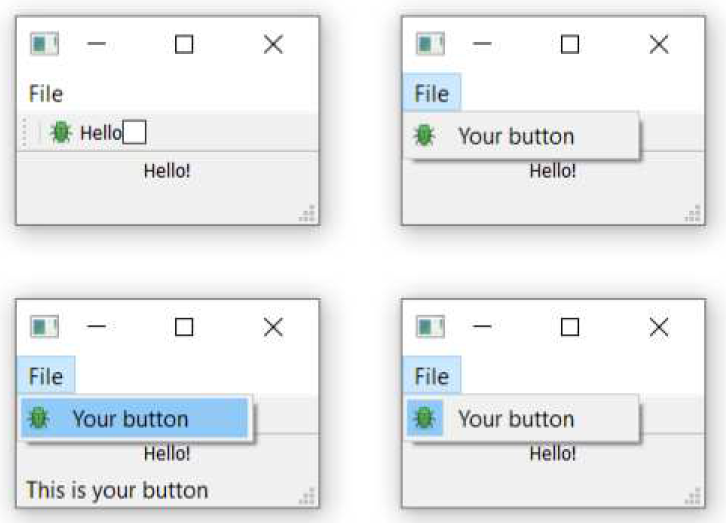This screenshot has width=726, height=523.
Task: Select Your button text in bottom-right window menu
Action: coord(516,419)
